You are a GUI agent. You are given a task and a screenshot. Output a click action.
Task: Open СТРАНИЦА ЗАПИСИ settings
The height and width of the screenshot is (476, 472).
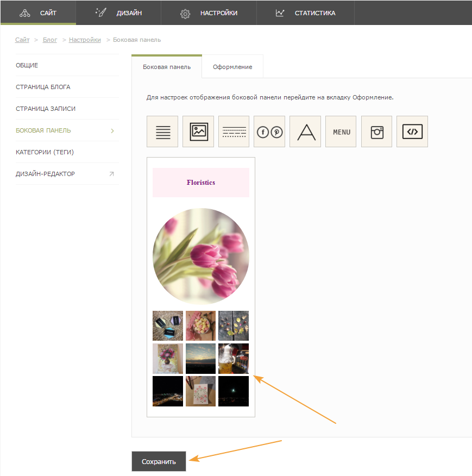pos(67,109)
